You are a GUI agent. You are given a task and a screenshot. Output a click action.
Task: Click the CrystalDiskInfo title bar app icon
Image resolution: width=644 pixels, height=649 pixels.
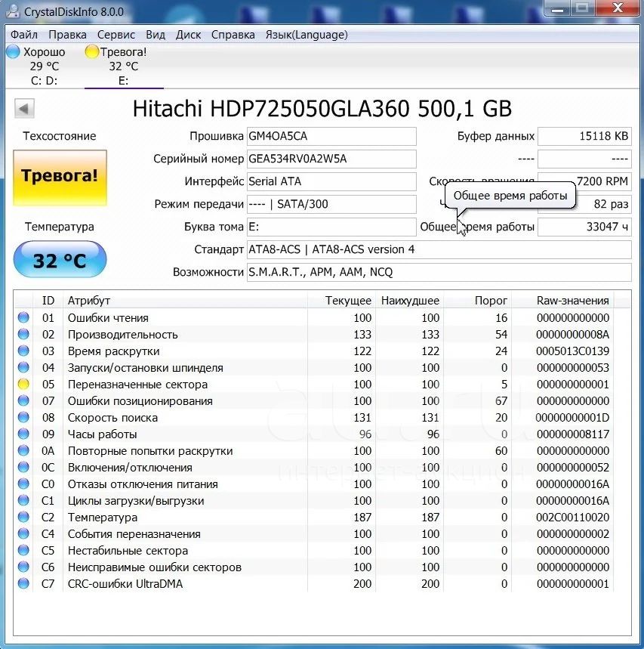[14, 11]
